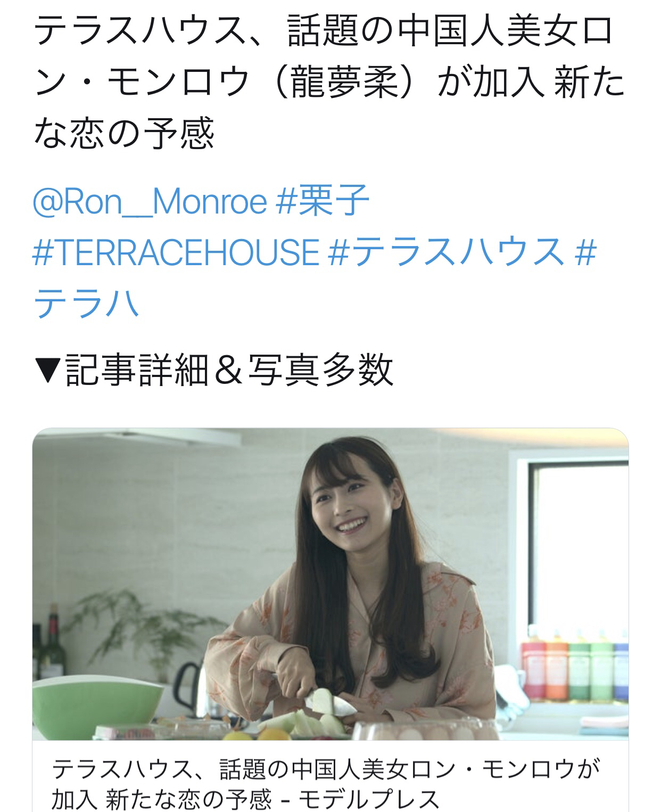
Task: Tap the potted plant in the photo
Action: [x=130, y=628]
